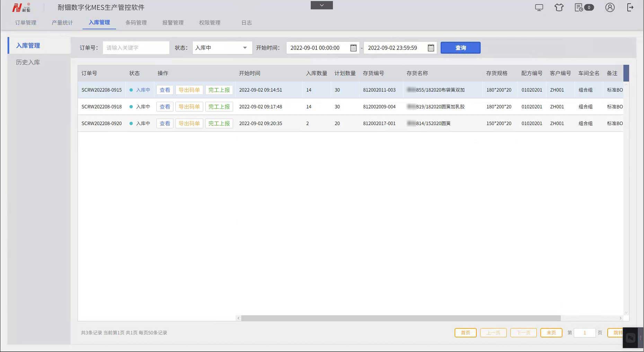Click the horizontal scrollbar right arrow
This screenshot has height=352, width=644.
coord(620,318)
